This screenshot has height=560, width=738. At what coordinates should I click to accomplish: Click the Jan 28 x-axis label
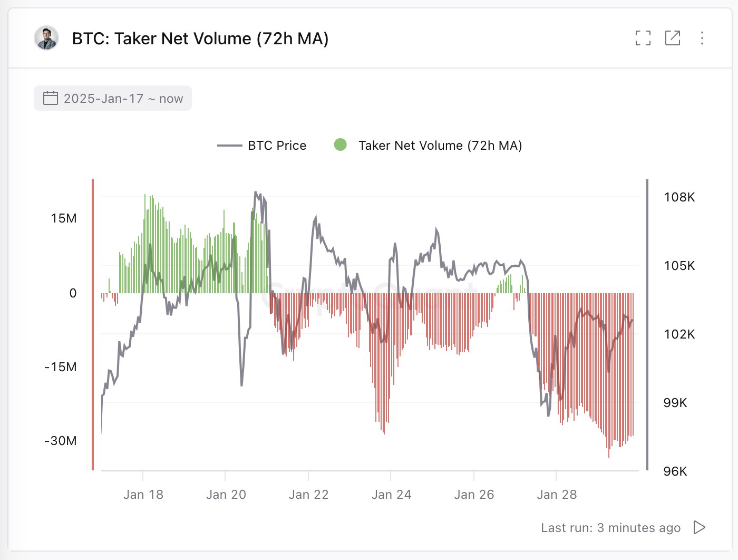pyautogui.click(x=557, y=495)
